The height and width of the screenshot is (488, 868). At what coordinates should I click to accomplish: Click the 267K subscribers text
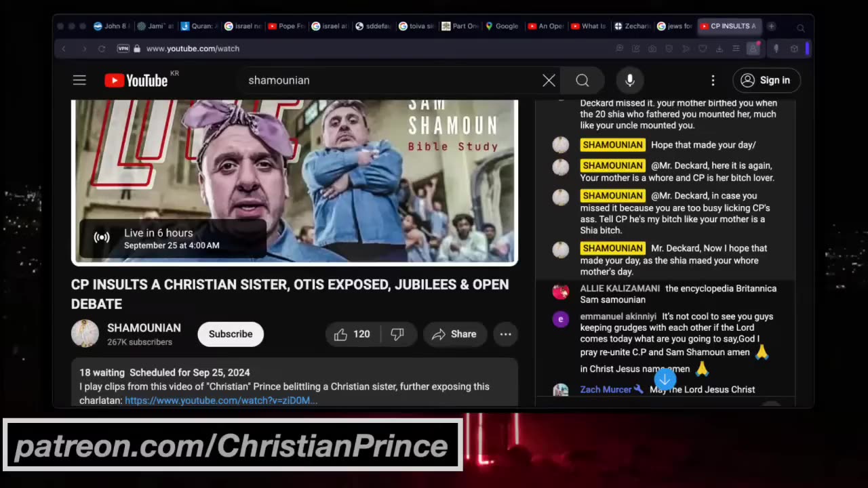[x=139, y=342]
